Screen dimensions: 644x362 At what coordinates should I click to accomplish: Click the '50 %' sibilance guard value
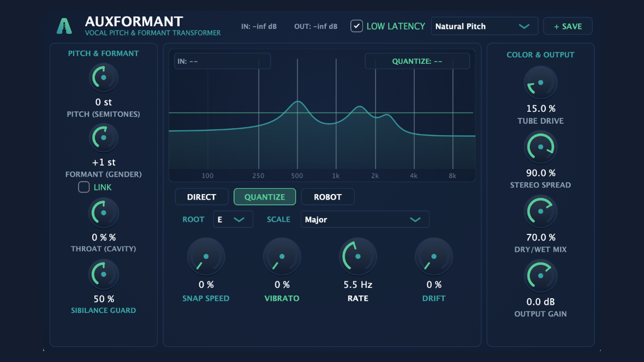coord(104,299)
